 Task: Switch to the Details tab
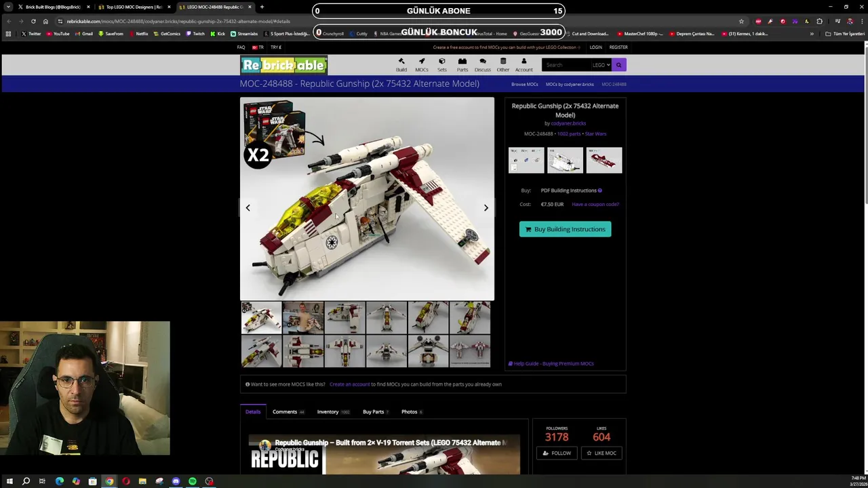coord(253,411)
